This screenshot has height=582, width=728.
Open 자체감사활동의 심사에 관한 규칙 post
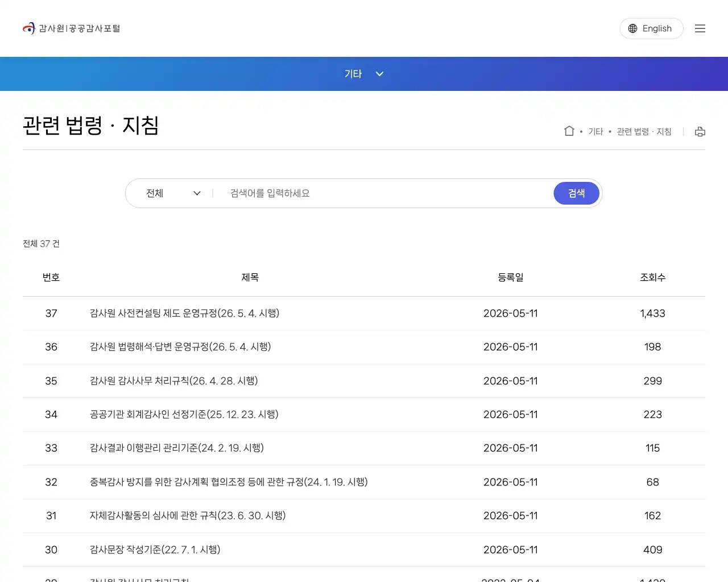[188, 516]
